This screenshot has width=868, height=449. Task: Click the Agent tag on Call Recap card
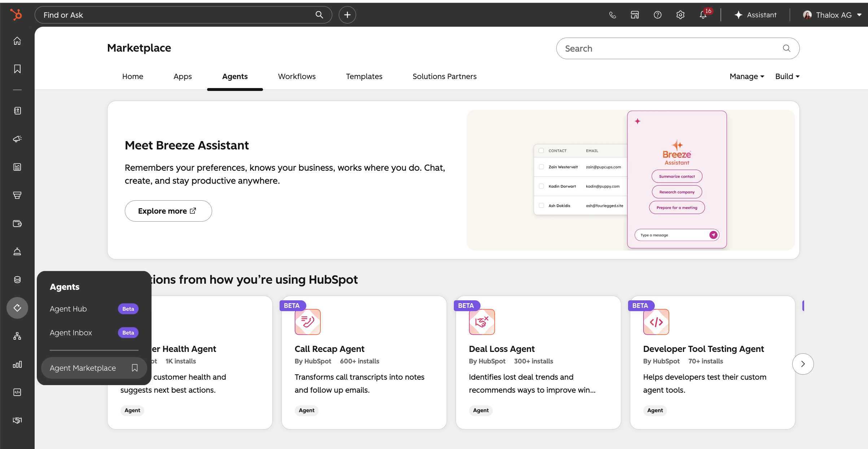[x=307, y=410]
